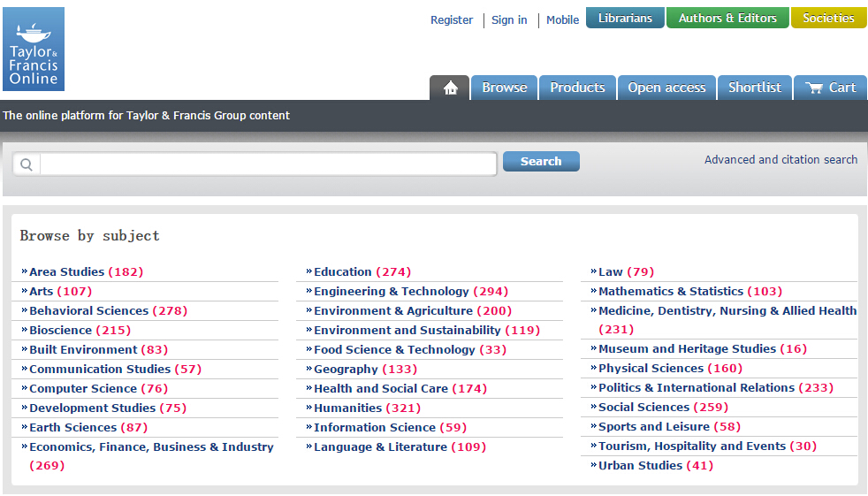Viewport: 868px width, 496px height.
Task: Open Advanced and citation search
Action: (x=780, y=160)
